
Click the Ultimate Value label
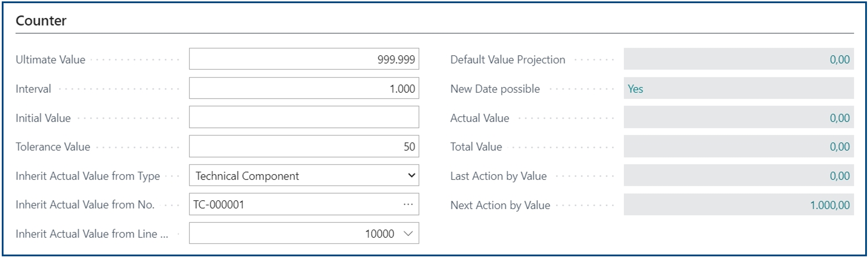51,59
